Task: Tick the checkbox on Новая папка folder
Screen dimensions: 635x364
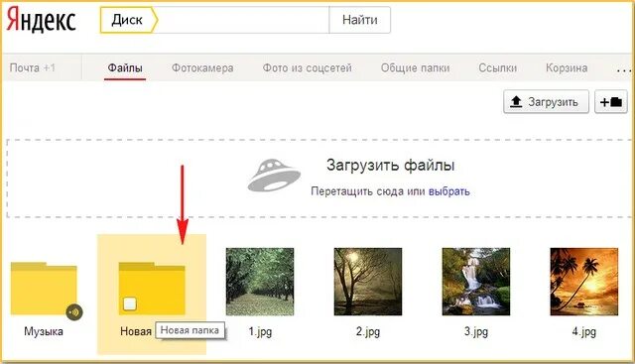Action: click(130, 303)
